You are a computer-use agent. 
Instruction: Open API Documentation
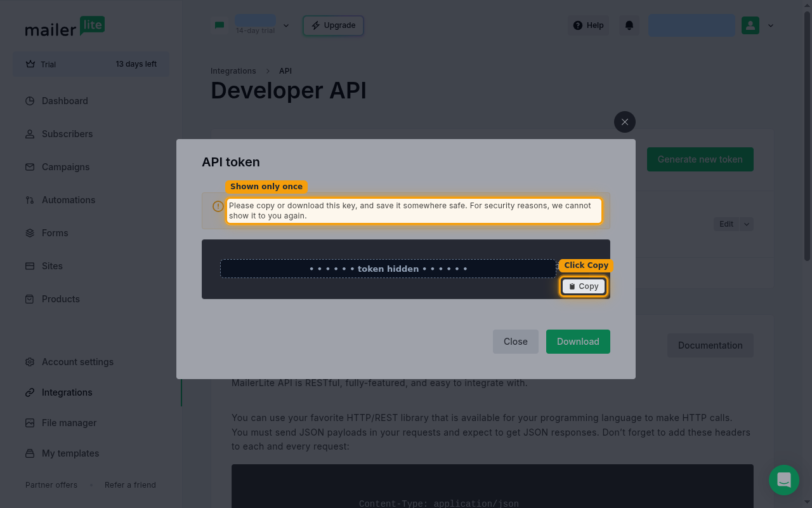(x=710, y=345)
